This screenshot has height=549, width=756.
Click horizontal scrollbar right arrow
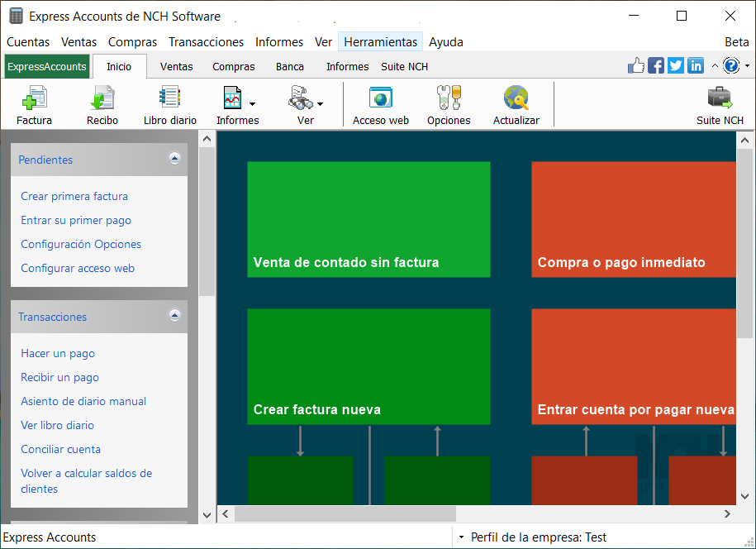727,513
